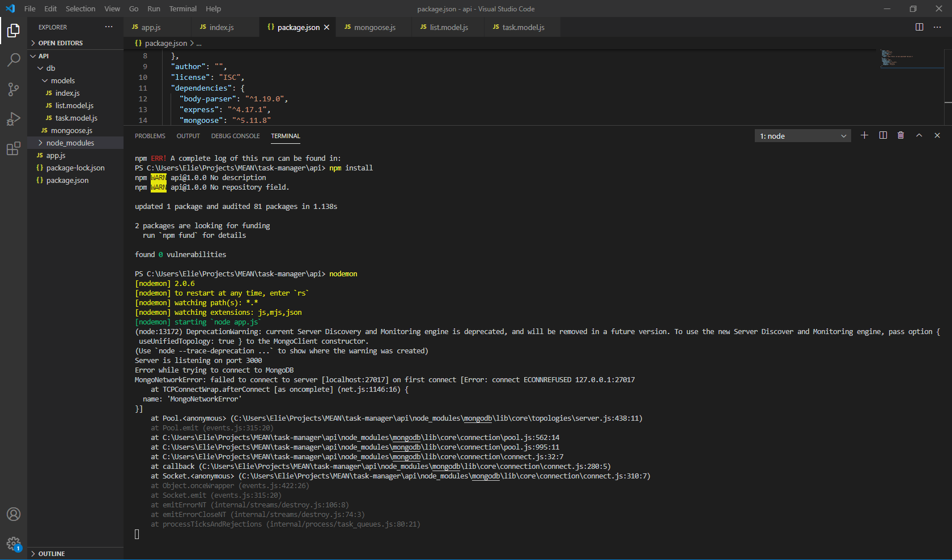Image resolution: width=952 pixels, height=560 pixels.
Task: Click the "mongoose" dependency line
Action: (225, 120)
